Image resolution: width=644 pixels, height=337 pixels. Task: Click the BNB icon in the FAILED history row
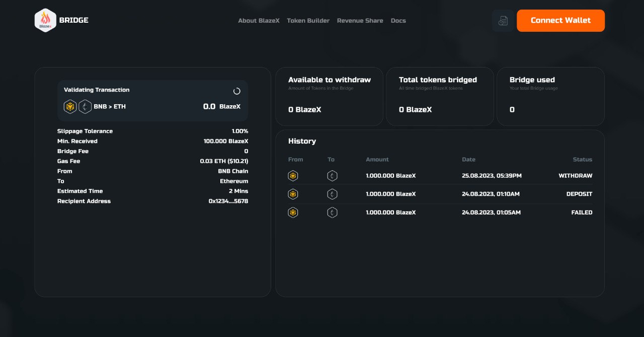pos(293,213)
